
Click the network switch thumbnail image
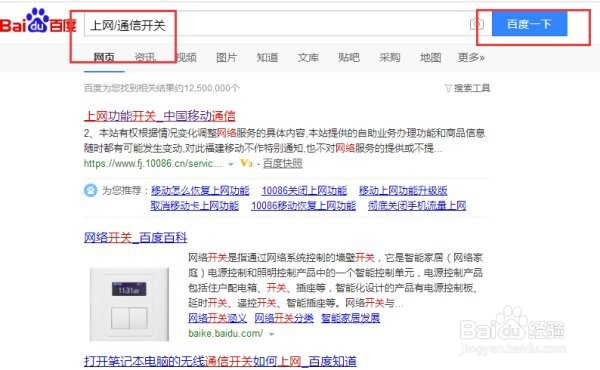point(129,304)
